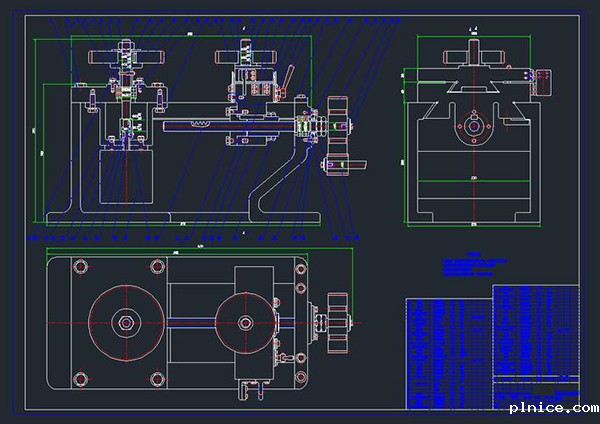Select the bottom-left bolt hole in the top view
The image size is (600, 424).
pyautogui.click(x=79, y=378)
